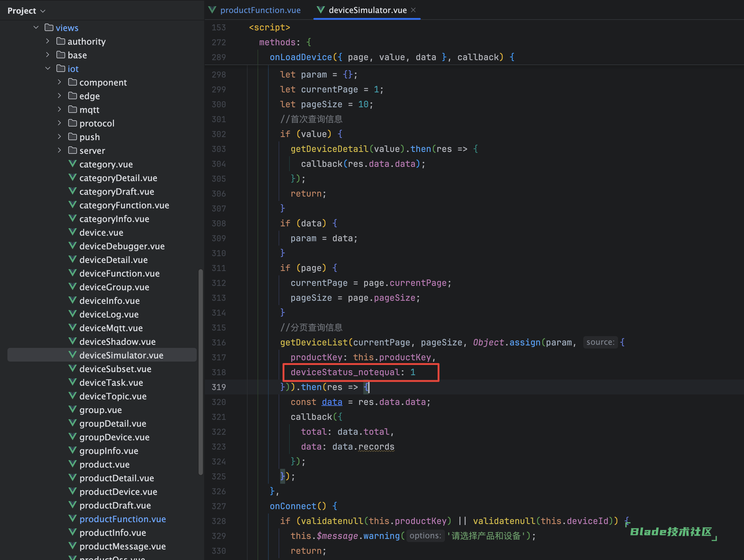Expand the protocol folder chevron
This screenshot has width=744, height=560.
(x=59, y=123)
